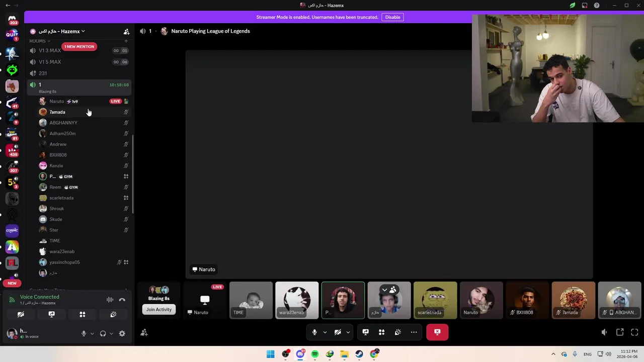Viewport: 644px width, 362px height.
Task: Turn on camera in bottom call control bar
Action: click(x=338, y=332)
